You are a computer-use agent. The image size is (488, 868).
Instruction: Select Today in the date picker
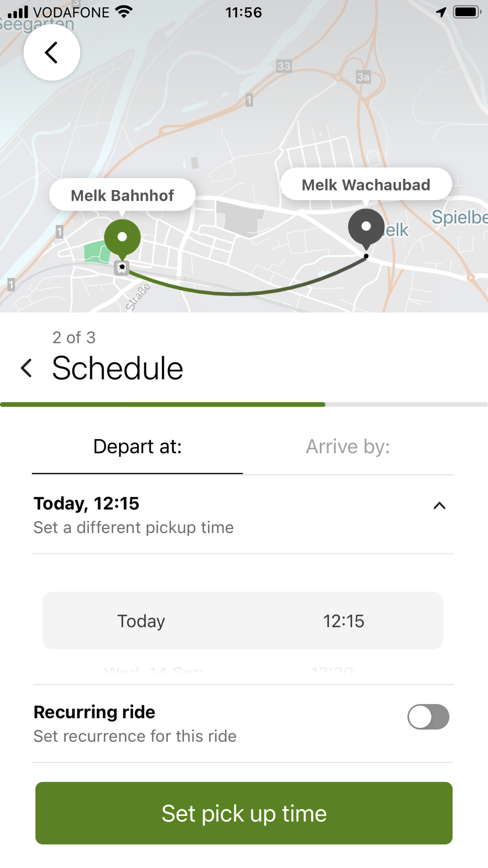click(x=141, y=621)
